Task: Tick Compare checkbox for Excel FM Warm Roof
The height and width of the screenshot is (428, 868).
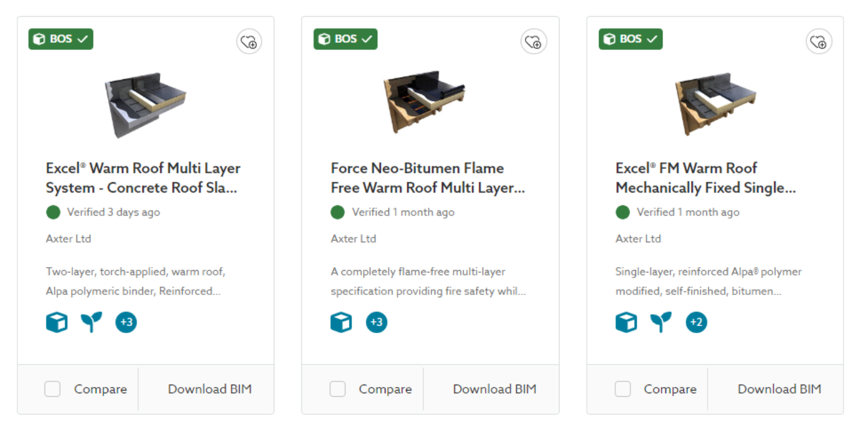Action: (x=622, y=389)
